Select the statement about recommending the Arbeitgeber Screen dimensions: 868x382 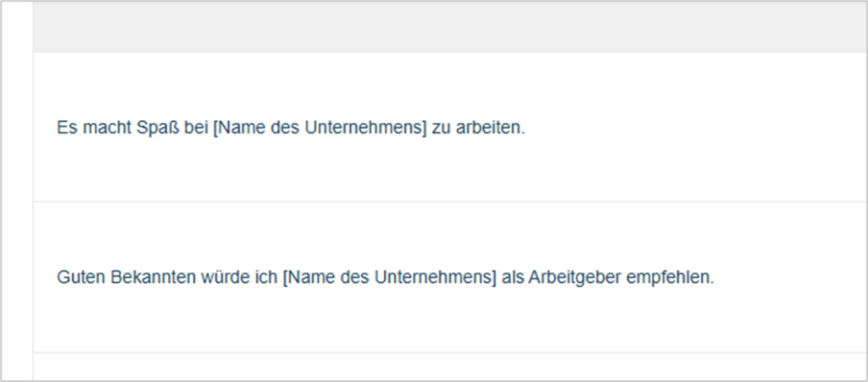(x=386, y=278)
